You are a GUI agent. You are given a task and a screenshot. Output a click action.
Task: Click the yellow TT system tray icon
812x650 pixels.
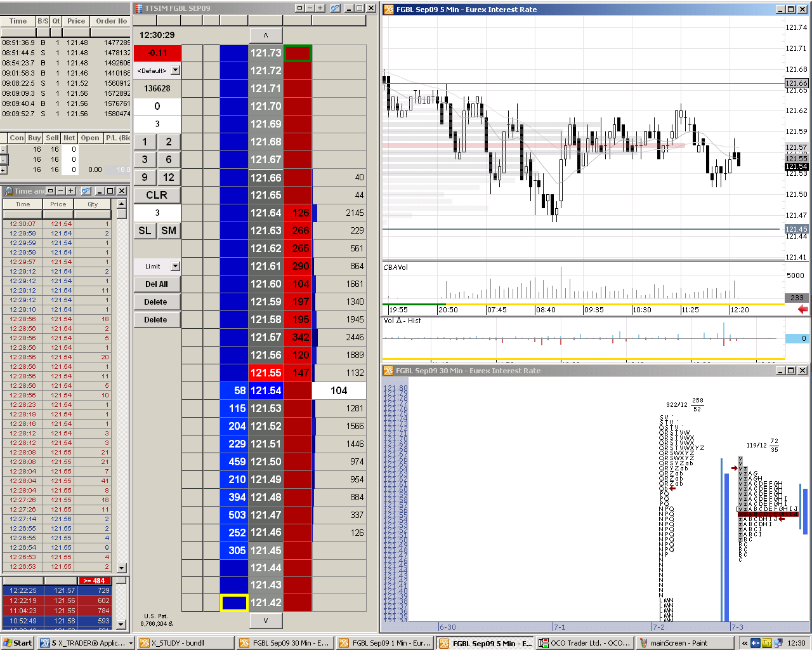point(766,643)
